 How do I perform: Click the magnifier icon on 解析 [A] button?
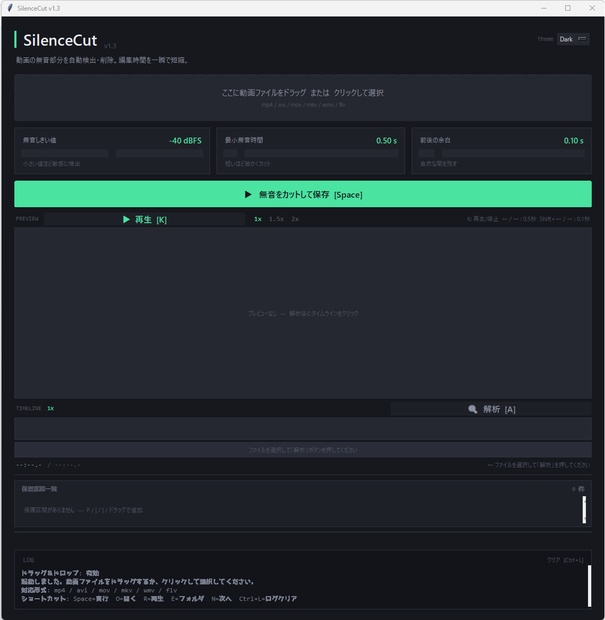coord(473,409)
